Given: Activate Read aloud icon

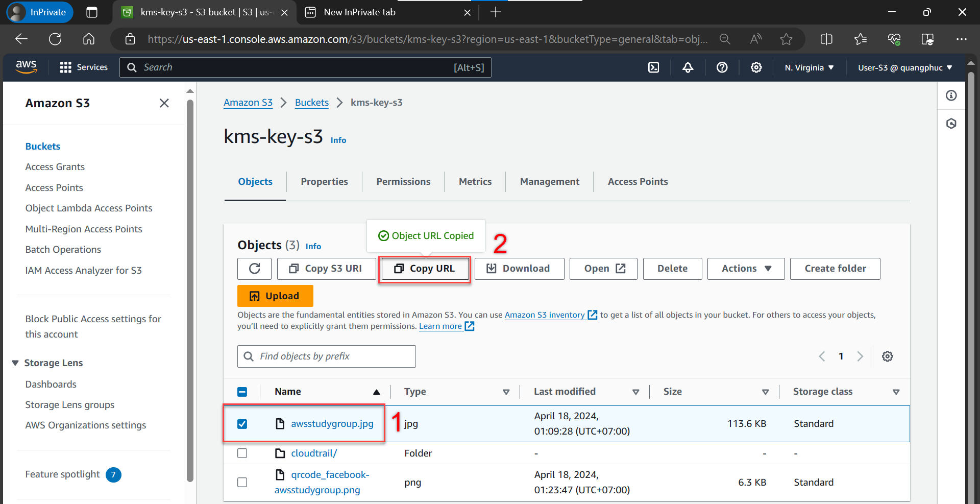Looking at the screenshot, I should pyautogui.click(x=756, y=39).
